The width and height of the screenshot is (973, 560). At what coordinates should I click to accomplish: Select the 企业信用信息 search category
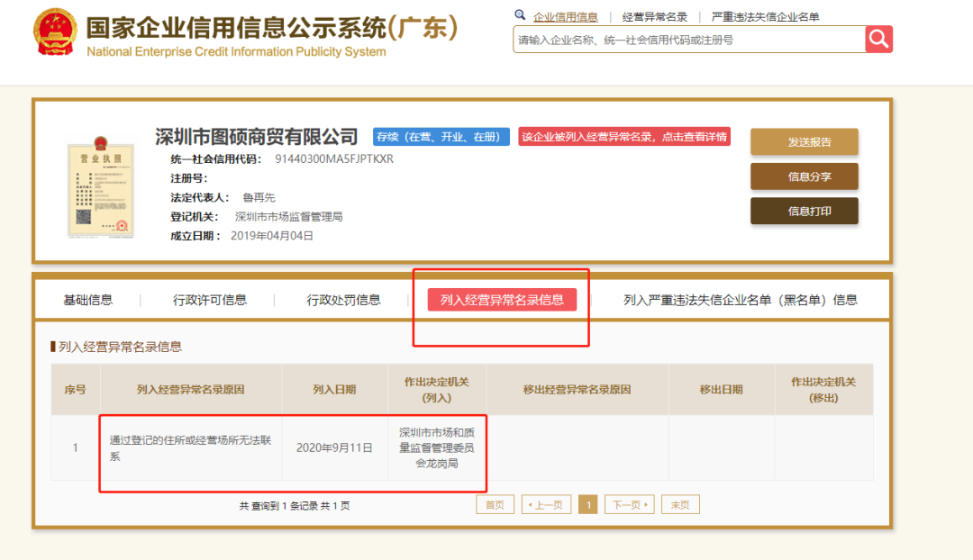coord(565,17)
